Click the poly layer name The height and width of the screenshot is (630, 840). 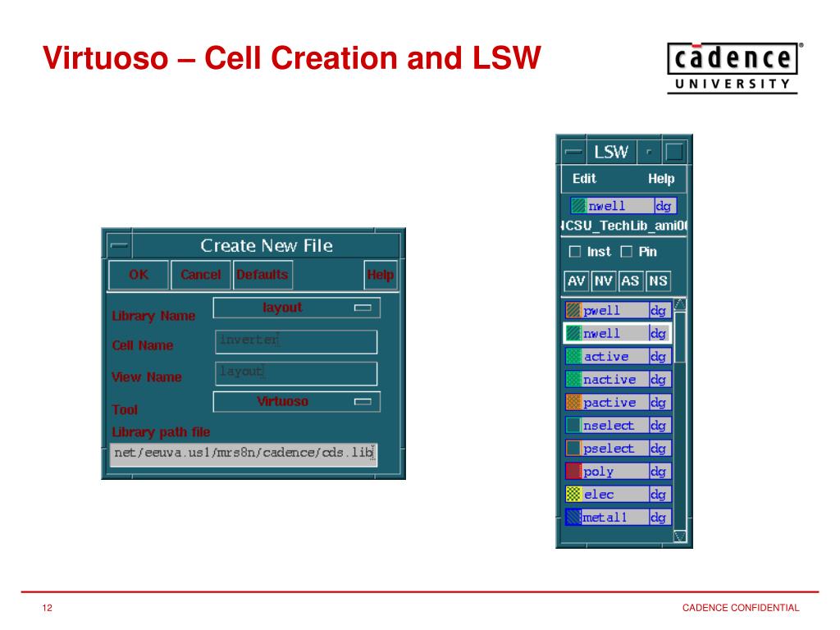click(x=598, y=472)
